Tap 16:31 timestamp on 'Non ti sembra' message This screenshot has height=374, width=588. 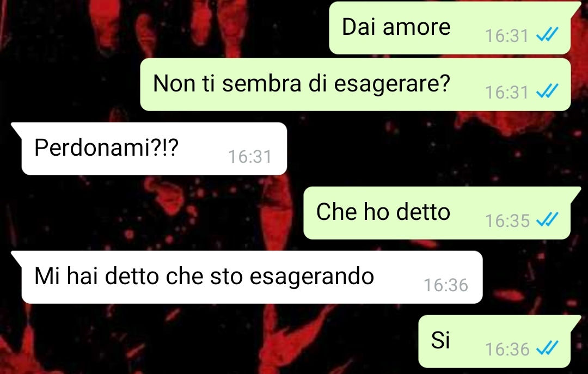(x=507, y=93)
